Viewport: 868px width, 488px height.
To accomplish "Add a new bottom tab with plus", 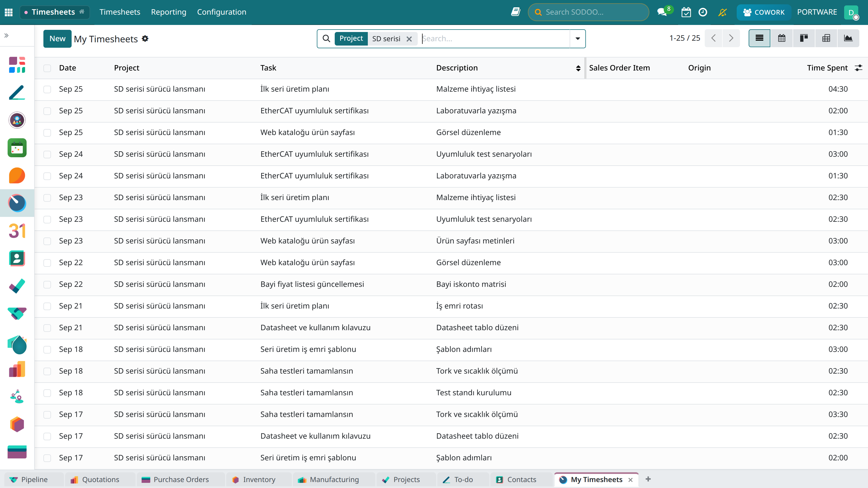I will 648,479.
